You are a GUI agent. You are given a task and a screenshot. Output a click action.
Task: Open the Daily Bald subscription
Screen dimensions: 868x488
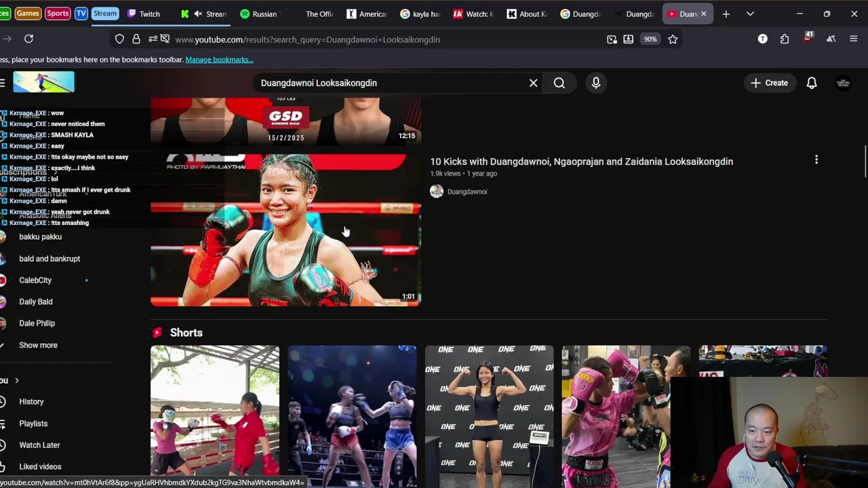[x=36, y=302]
